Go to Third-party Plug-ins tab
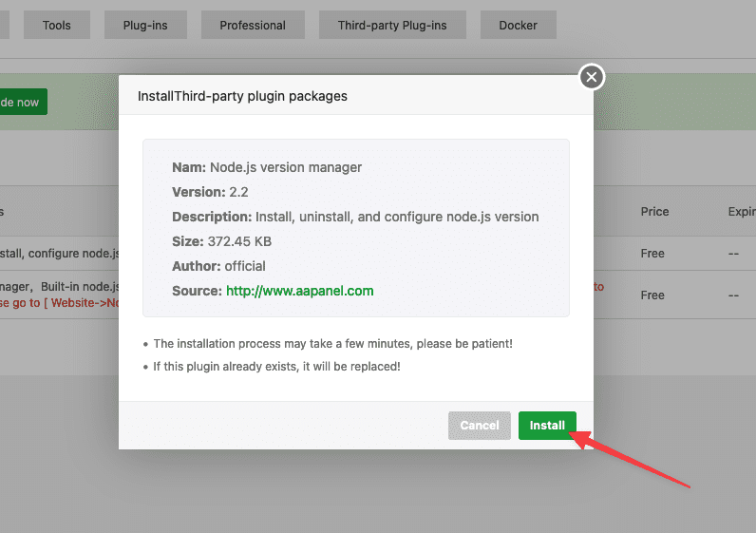 coord(391,26)
